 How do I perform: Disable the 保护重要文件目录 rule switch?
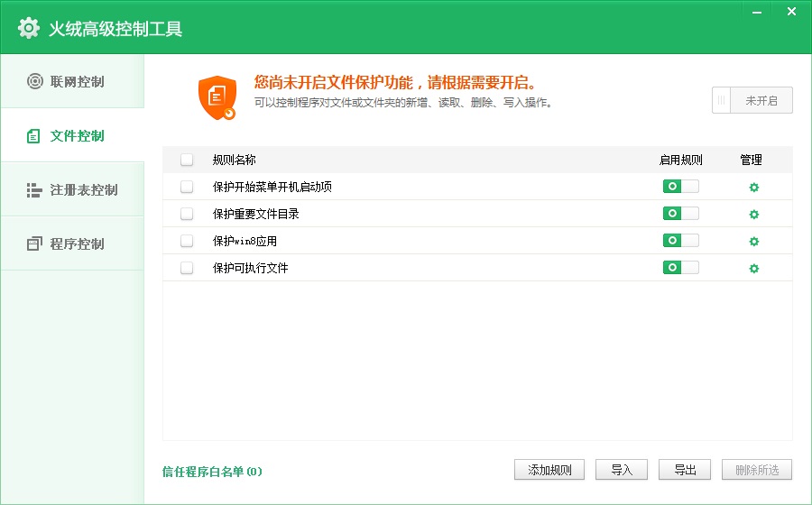[680, 214]
